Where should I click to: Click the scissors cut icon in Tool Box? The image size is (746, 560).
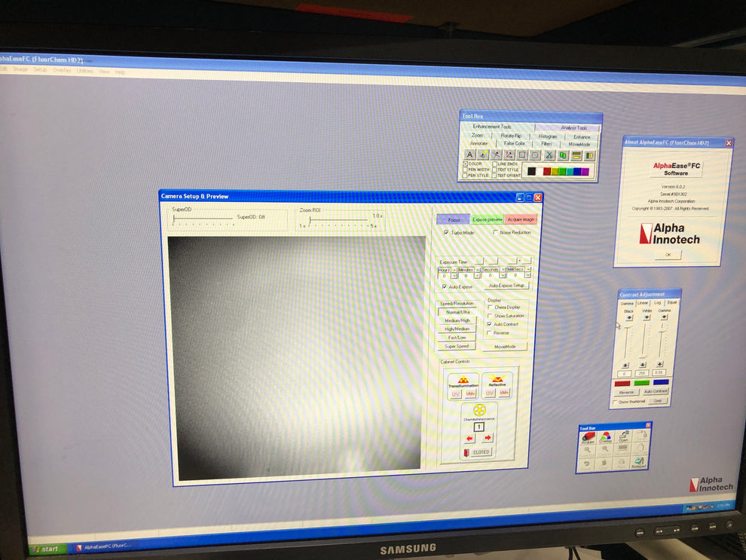coord(549,155)
